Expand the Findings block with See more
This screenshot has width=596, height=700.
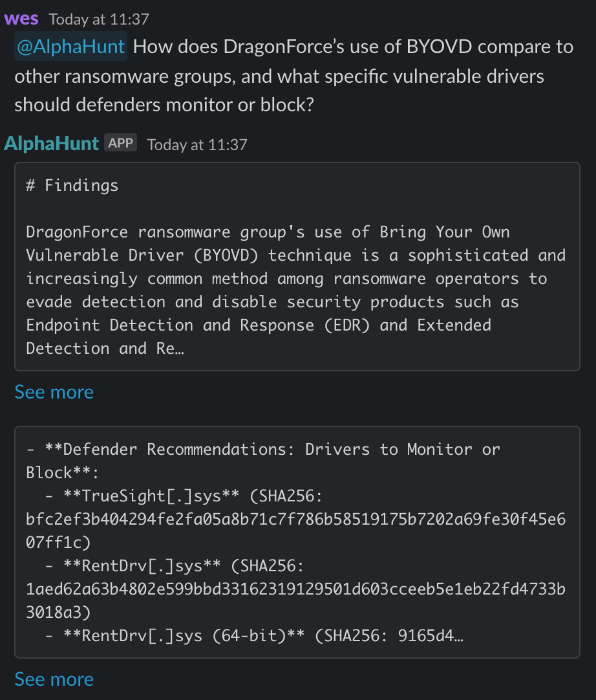coord(54,392)
